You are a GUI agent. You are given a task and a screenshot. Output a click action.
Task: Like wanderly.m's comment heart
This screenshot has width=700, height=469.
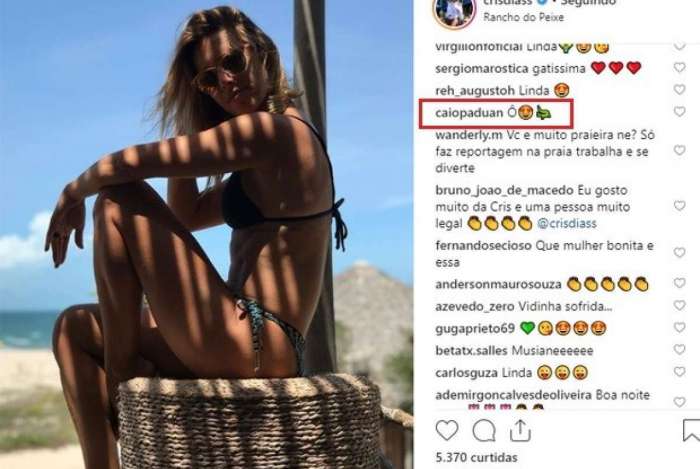(679, 150)
